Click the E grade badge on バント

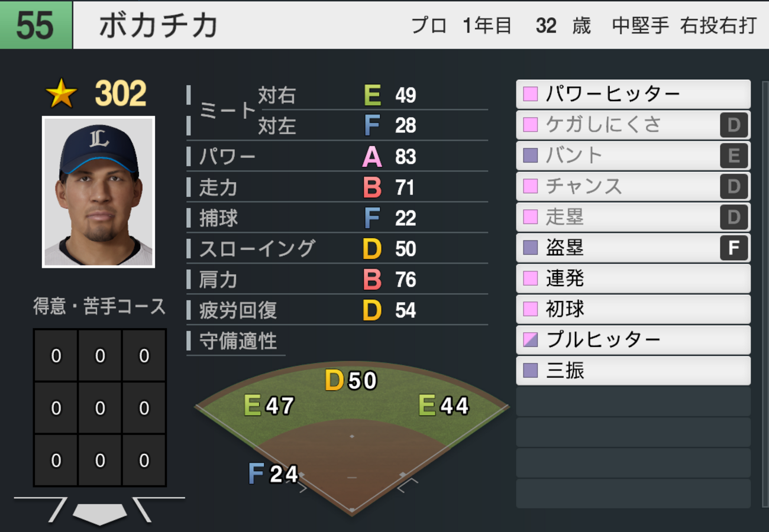734,155
